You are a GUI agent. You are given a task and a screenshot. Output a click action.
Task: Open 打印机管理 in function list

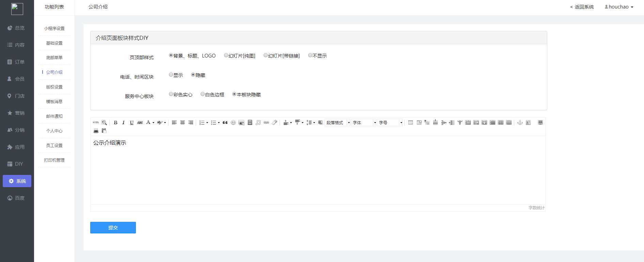pos(54,160)
